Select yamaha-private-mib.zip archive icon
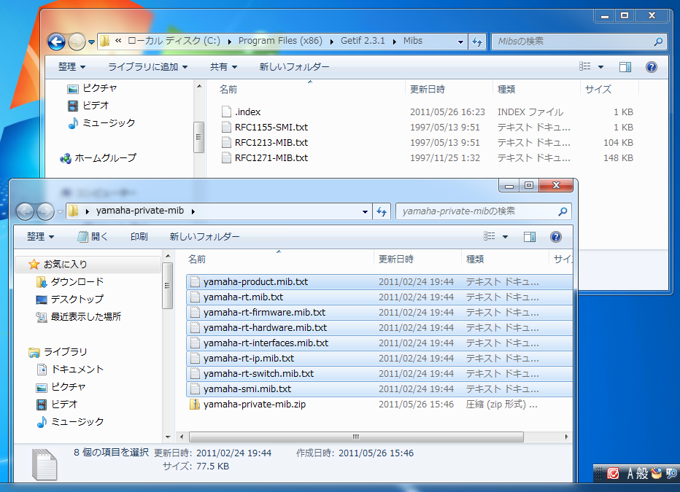Screen dimensions: 680x492 (195, 404)
